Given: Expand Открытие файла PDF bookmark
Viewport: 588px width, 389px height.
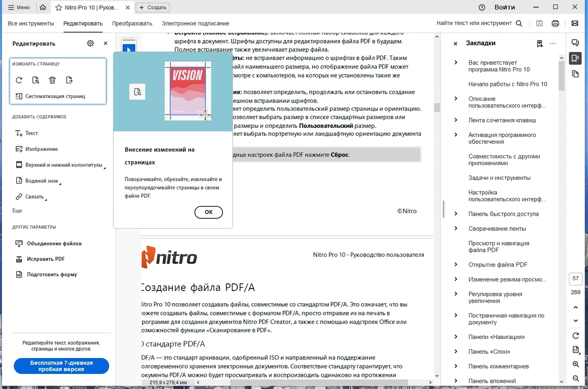Looking at the screenshot, I should pyautogui.click(x=456, y=265).
